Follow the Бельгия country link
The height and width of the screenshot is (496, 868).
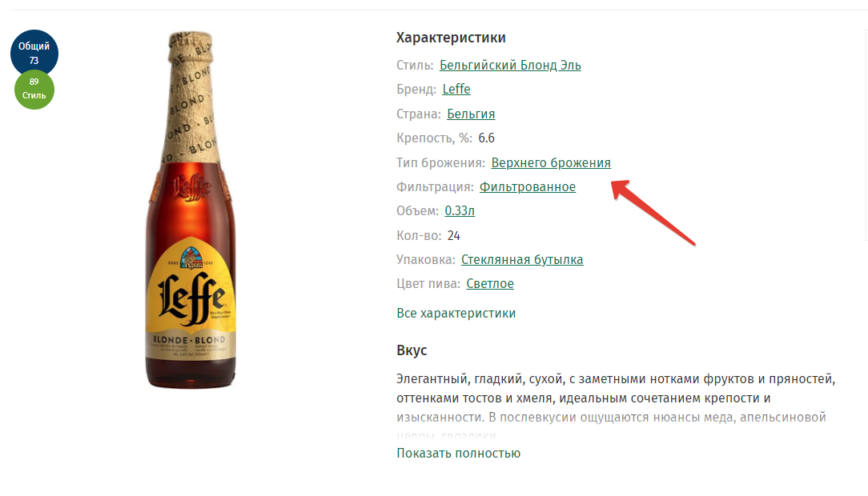(x=471, y=114)
